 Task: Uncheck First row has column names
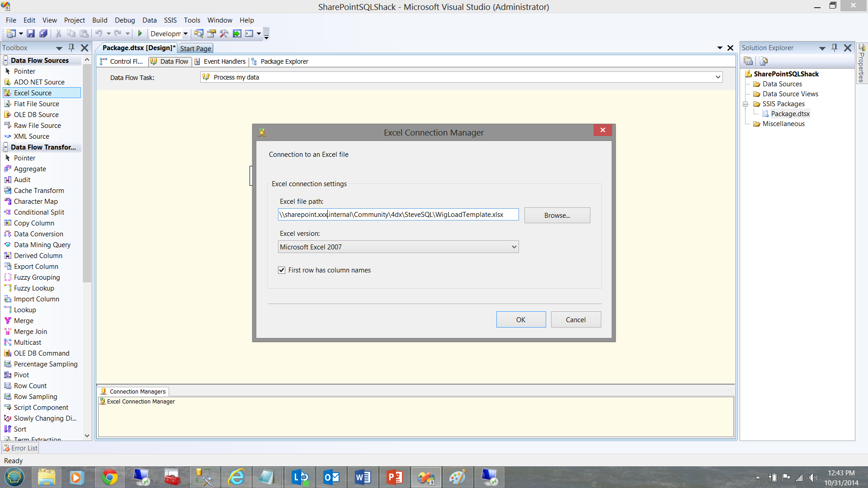(282, 270)
